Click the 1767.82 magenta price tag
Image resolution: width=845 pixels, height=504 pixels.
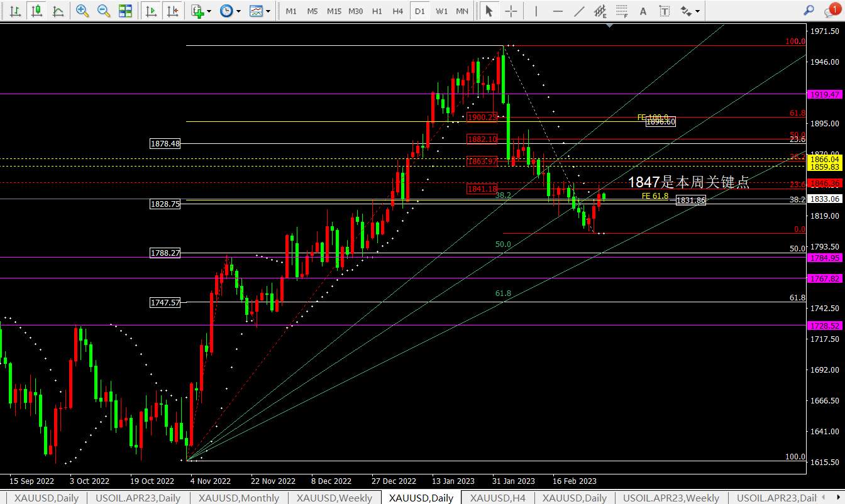point(826,278)
